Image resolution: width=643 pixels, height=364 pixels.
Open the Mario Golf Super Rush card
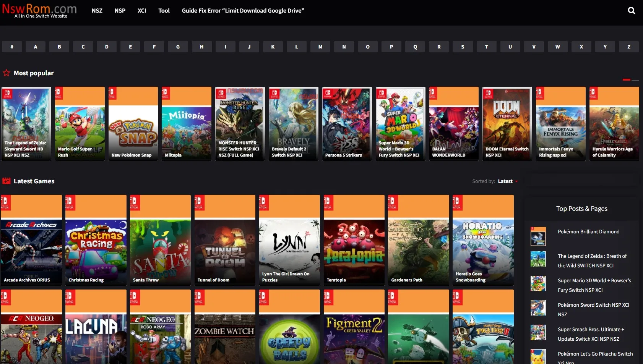(80, 124)
